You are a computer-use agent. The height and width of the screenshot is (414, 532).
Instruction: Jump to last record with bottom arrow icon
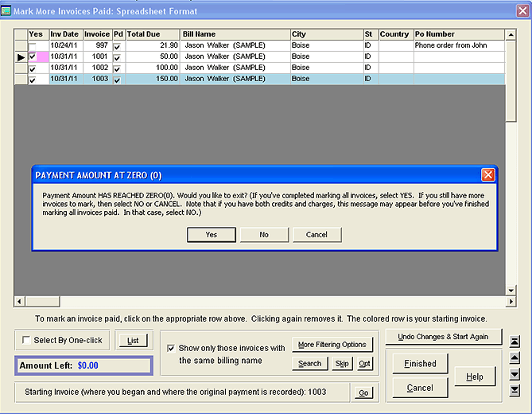click(515, 389)
